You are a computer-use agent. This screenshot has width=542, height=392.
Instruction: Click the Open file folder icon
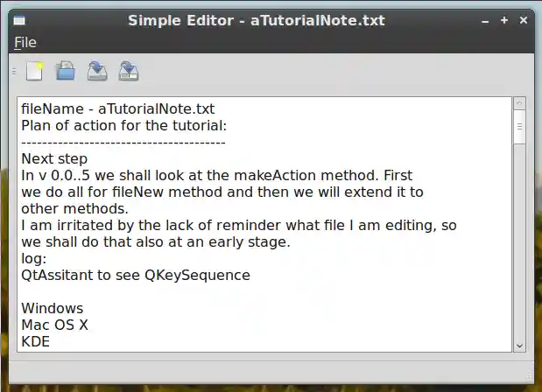pyautogui.click(x=66, y=71)
